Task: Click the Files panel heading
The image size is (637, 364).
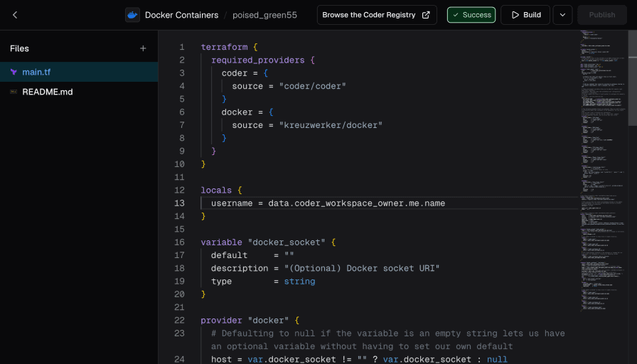Action: coord(19,48)
